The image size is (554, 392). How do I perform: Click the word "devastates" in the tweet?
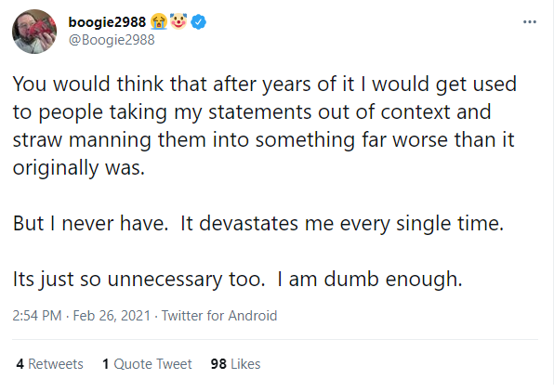(248, 223)
